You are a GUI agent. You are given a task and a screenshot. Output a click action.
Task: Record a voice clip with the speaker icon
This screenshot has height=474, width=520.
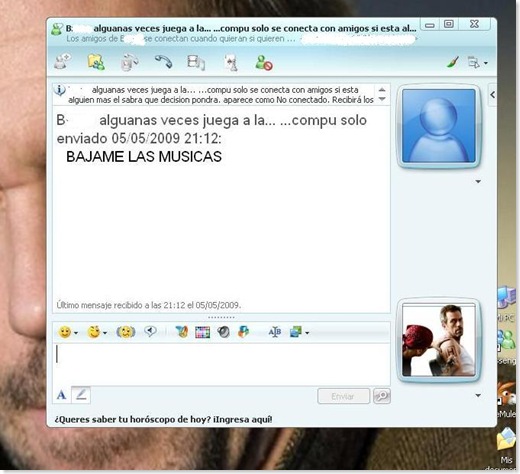150,331
